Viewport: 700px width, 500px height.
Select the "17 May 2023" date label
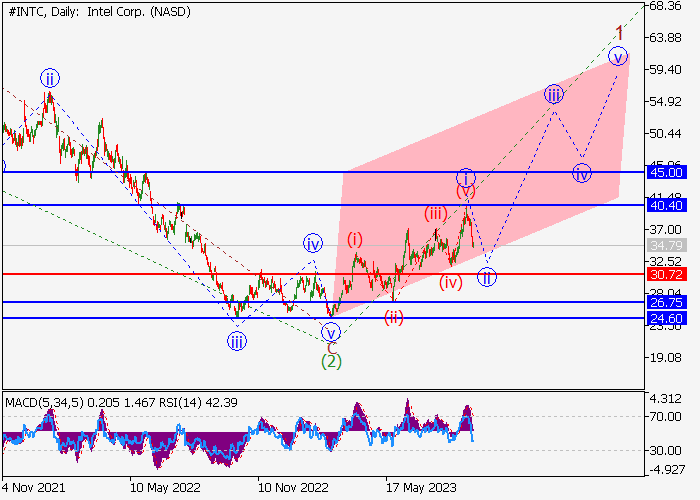421,487
